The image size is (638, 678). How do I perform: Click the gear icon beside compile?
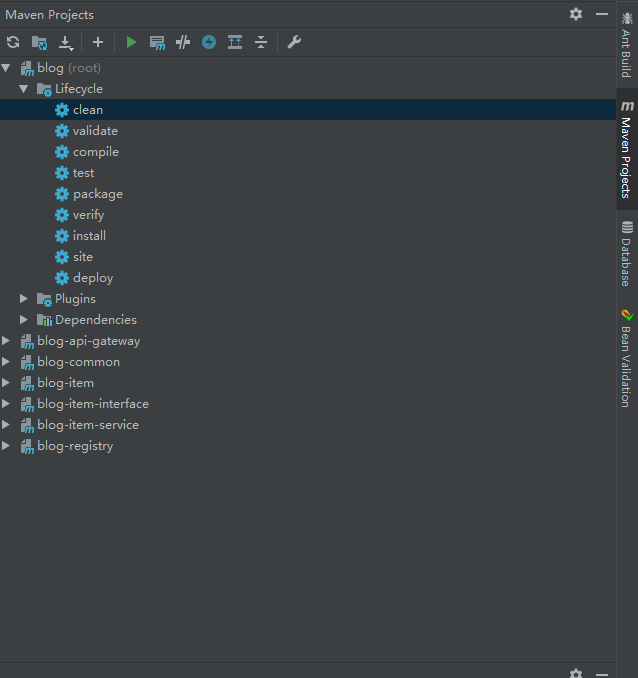[62, 152]
